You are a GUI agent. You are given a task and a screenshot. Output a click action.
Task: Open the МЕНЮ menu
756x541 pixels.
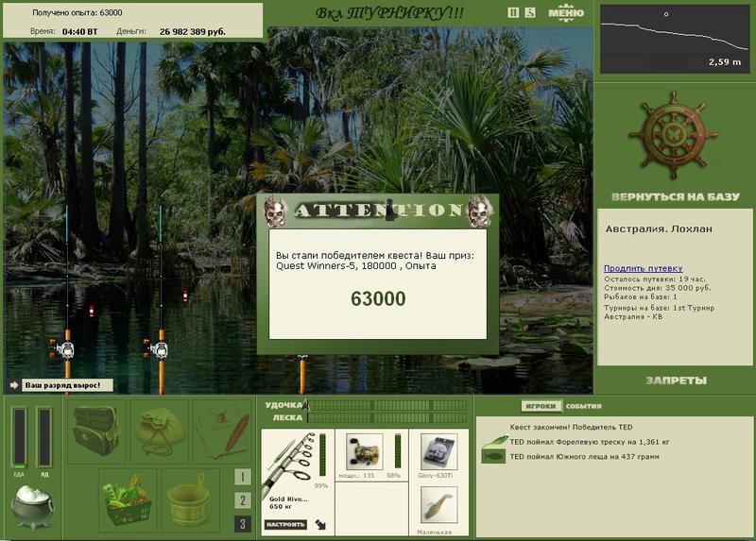(x=566, y=13)
